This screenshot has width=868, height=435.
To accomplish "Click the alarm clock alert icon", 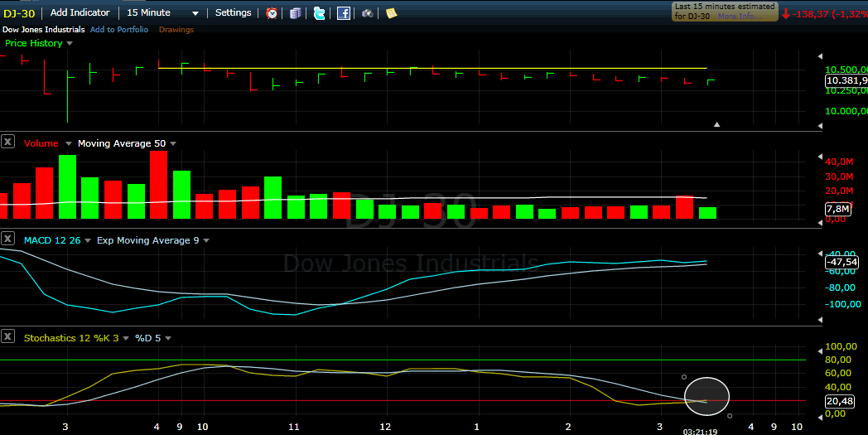I will 272,13.
